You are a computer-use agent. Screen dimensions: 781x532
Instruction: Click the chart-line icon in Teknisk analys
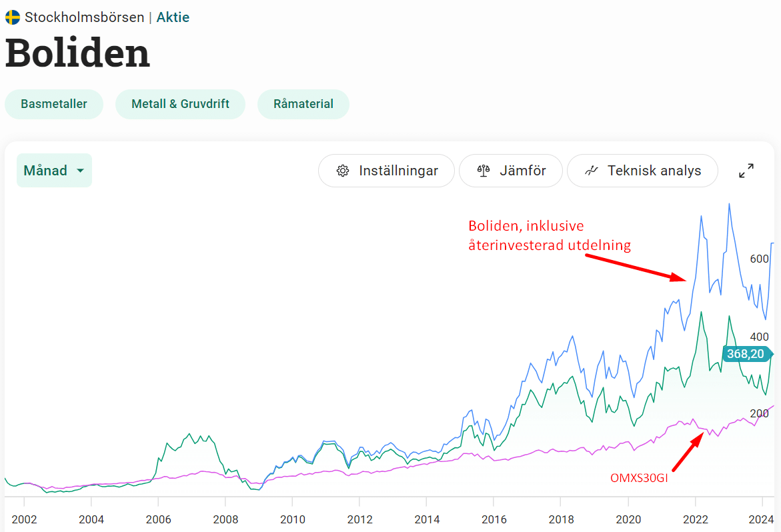pos(592,171)
